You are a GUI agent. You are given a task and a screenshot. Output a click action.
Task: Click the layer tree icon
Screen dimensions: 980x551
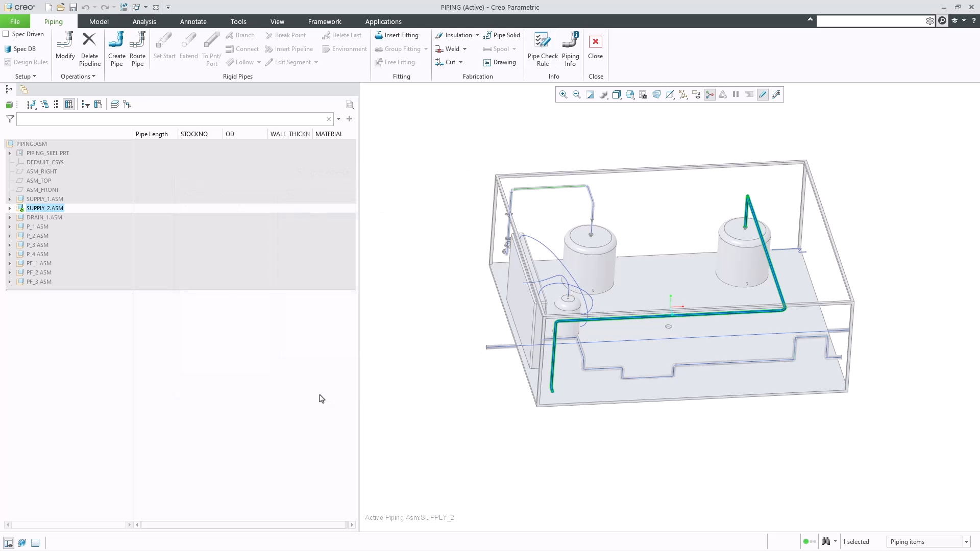click(x=114, y=104)
